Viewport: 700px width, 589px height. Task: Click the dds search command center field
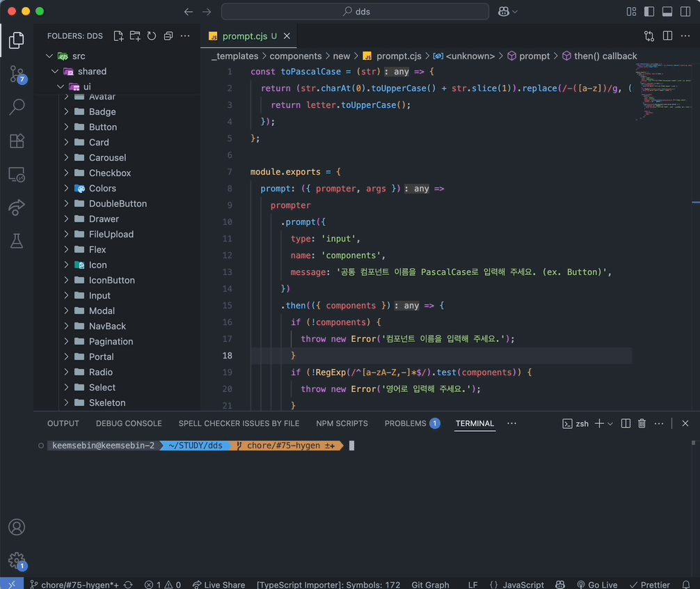355,12
